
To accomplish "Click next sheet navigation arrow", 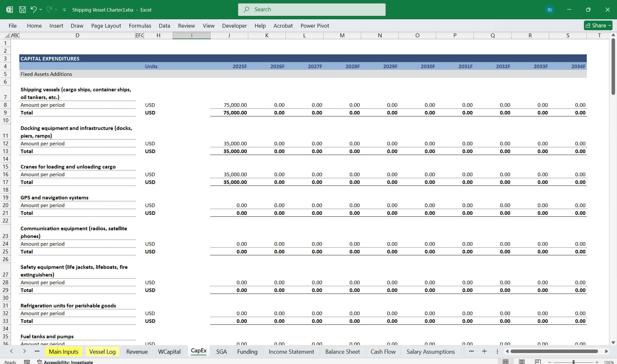I will [x=24, y=351].
